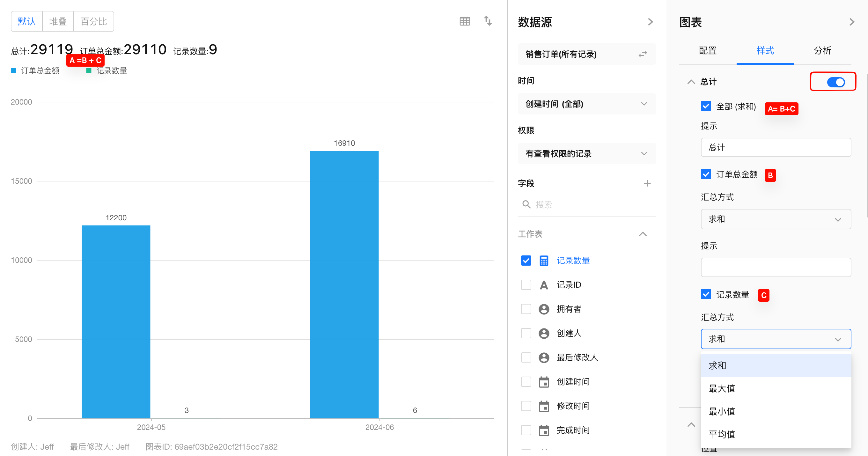This screenshot has height=456, width=868.
Task: Collapse the 工作表 field section
Action: point(643,234)
